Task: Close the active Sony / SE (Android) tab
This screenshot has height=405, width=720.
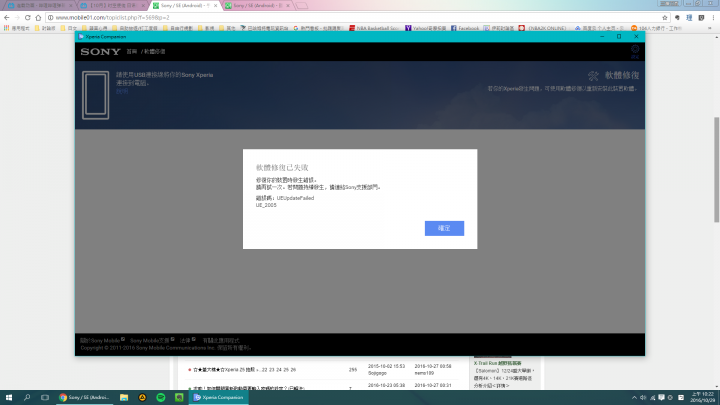Action: (215, 6)
